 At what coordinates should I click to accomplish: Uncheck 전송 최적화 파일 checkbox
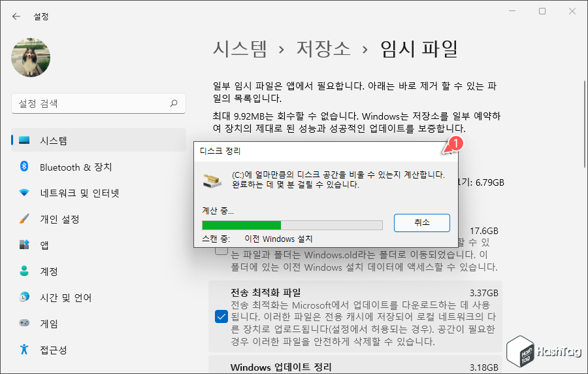click(x=221, y=316)
